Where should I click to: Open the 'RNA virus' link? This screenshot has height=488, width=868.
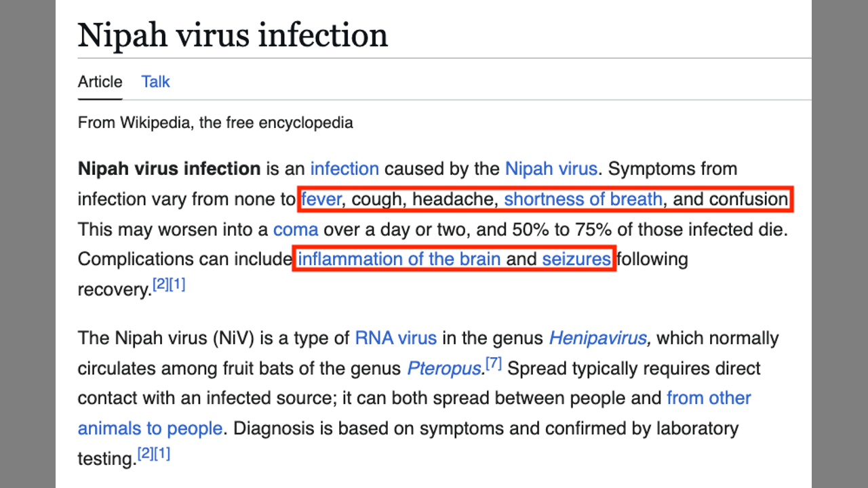tap(396, 338)
